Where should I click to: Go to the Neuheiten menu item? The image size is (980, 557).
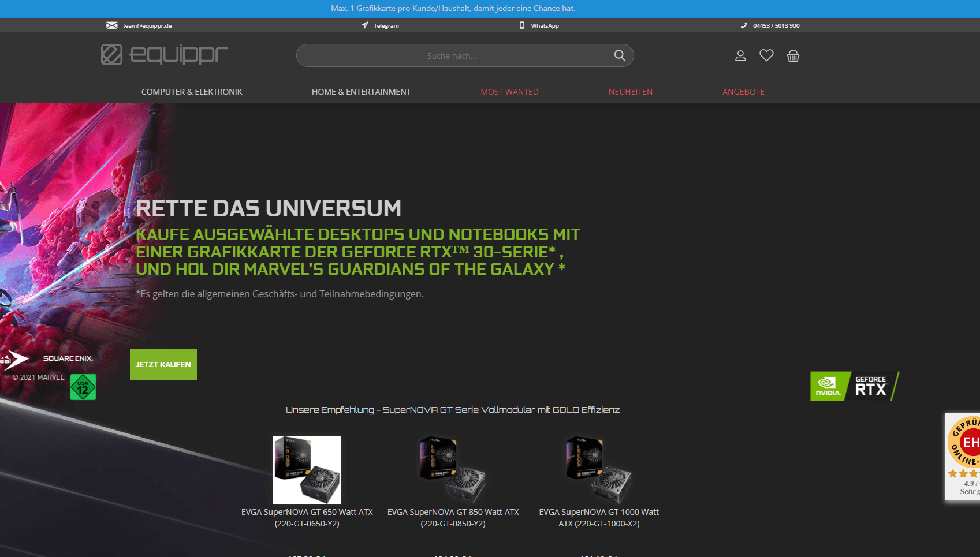point(631,92)
